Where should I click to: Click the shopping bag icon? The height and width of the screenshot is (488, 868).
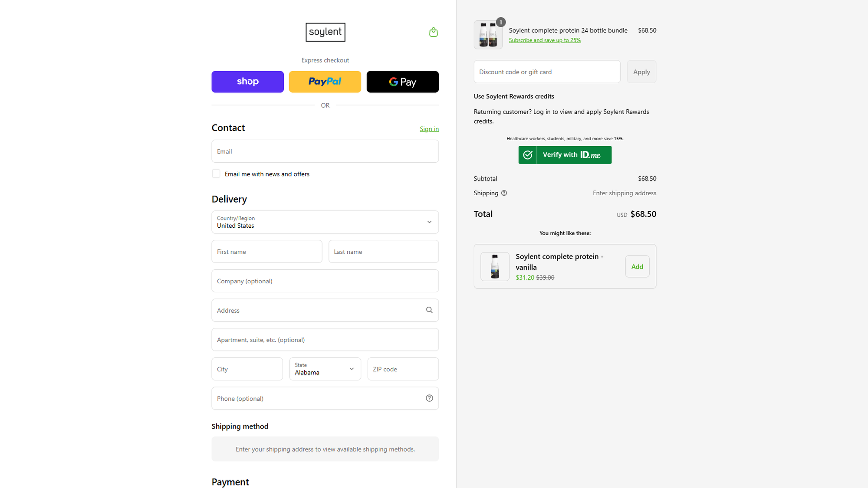point(433,32)
